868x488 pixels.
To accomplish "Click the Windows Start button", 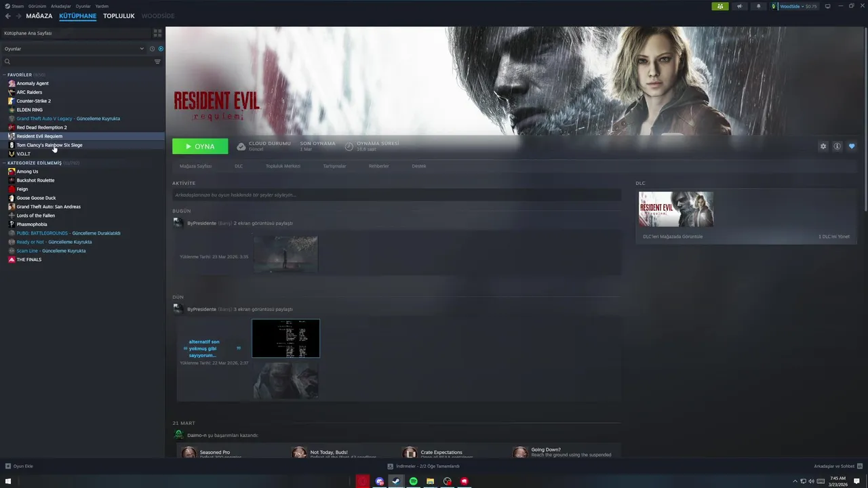I will point(9,481).
